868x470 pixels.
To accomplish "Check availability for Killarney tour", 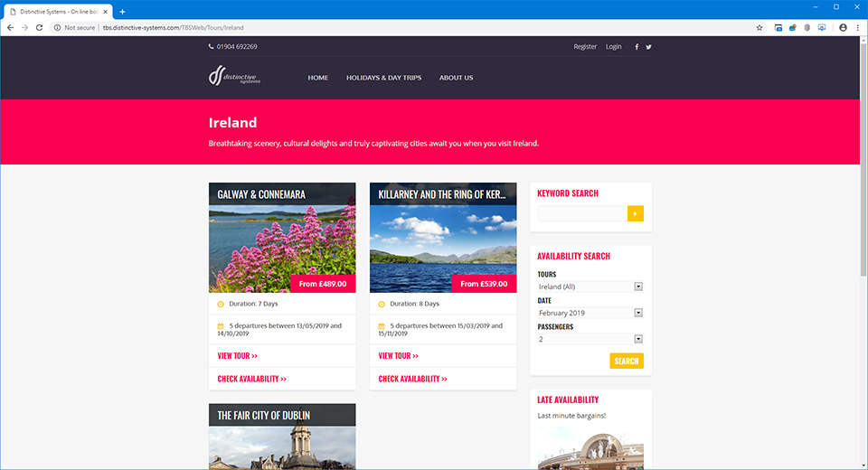I will point(413,380).
